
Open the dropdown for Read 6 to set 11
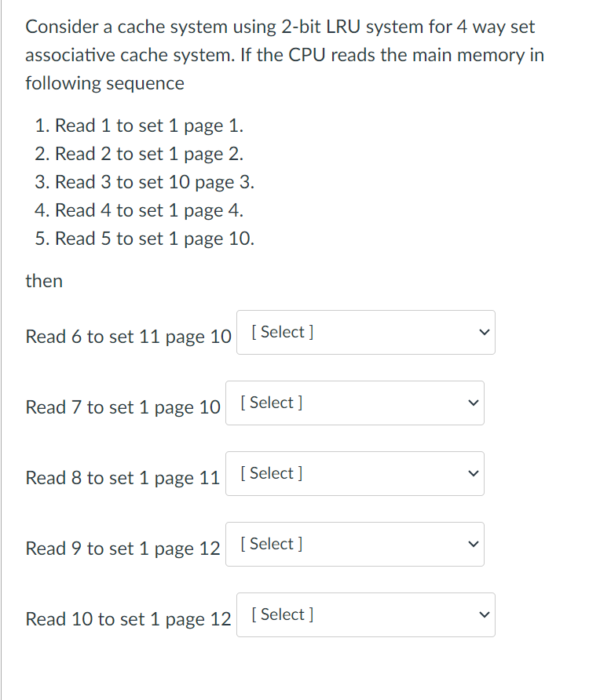(x=365, y=332)
